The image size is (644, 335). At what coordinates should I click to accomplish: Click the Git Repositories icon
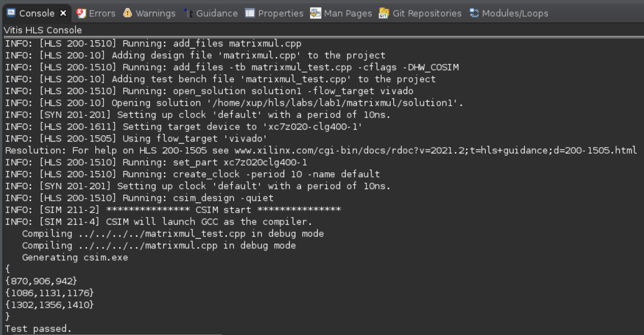click(x=384, y=13)
